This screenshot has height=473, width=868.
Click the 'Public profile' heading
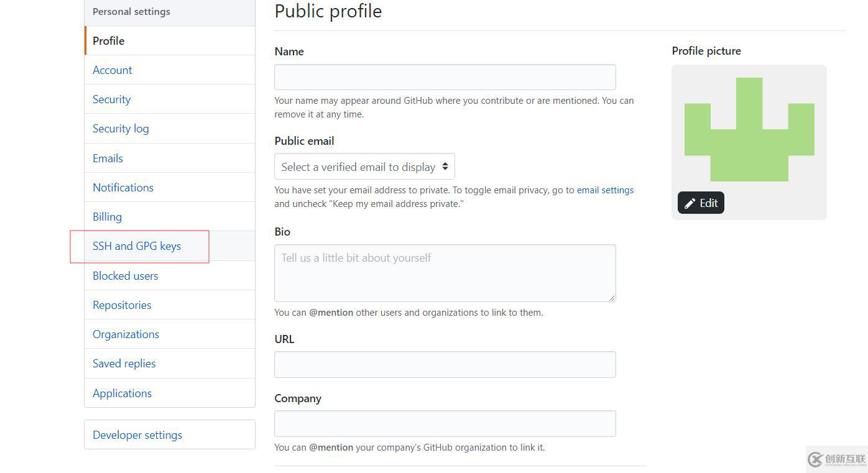[x=328, y=11]
